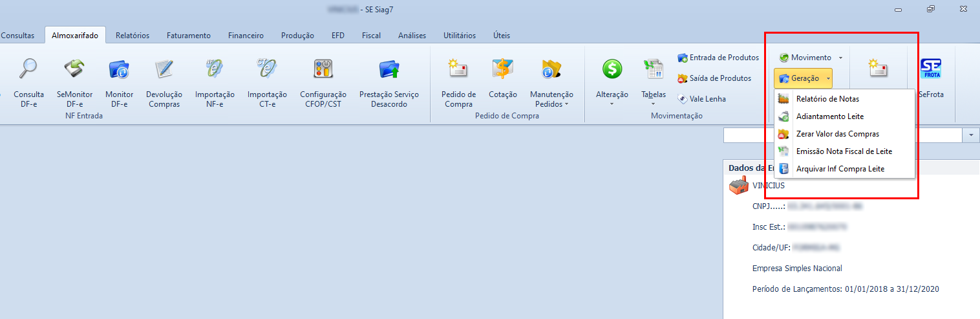Click Vale Lenha button
The width and height of the screenshot is (980, 319).
[x=702, y=99]
